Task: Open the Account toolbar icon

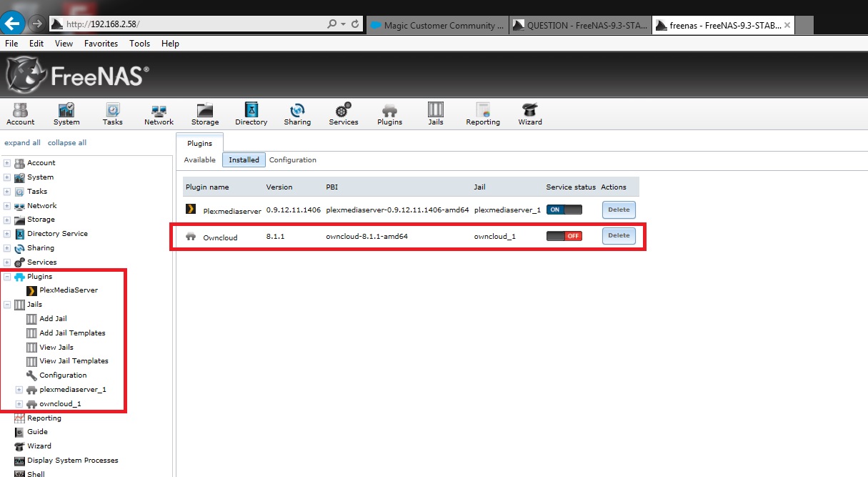Action: point(20,114)
